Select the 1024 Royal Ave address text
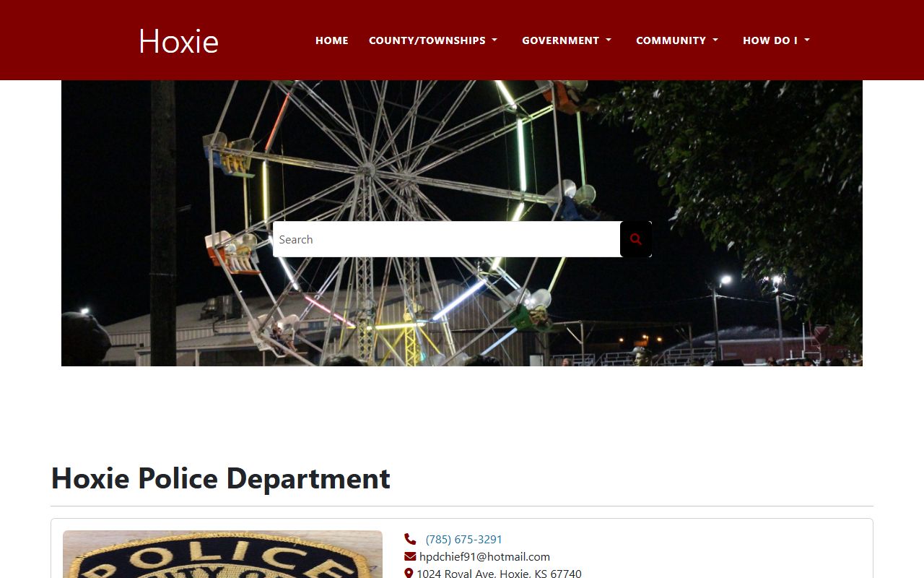Image resolution: width=924 pixels, height=578 pixels. [499, 574]
